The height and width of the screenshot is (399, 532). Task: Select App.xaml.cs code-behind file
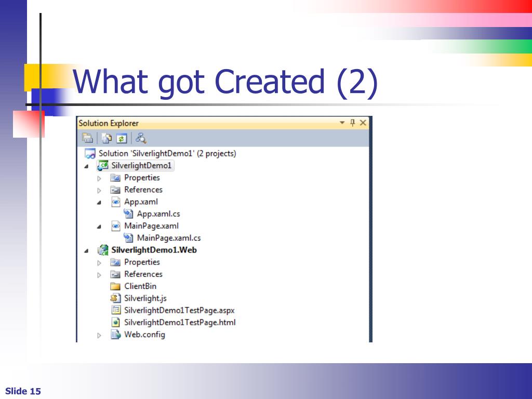pyautogui.click(x=158, y=214)
